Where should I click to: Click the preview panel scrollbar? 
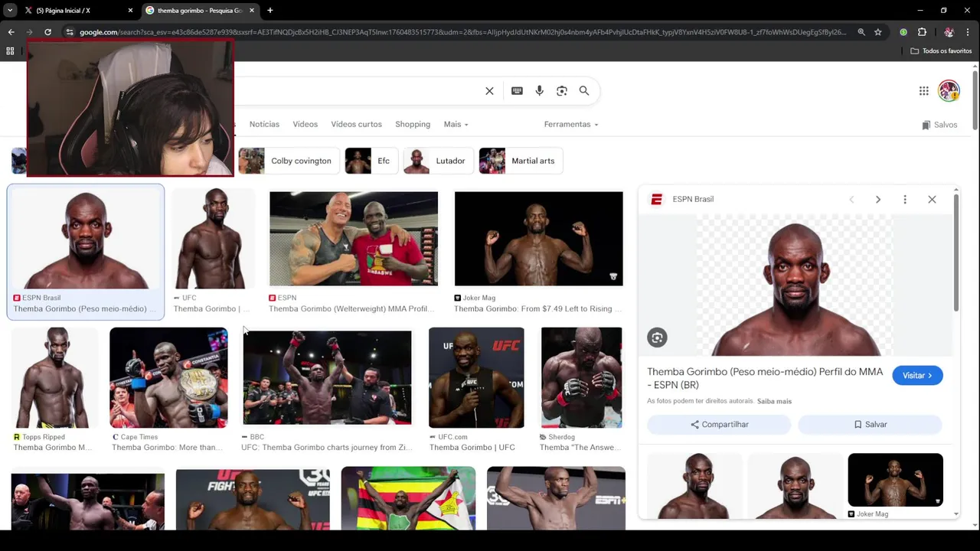pos(955,253)
